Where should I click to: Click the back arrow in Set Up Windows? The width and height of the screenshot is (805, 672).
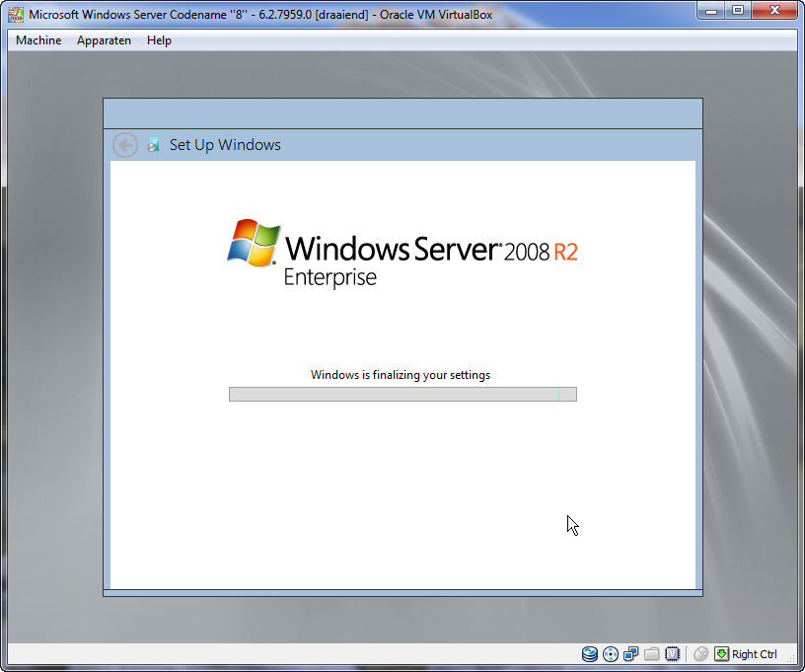(x=124, y=145)
